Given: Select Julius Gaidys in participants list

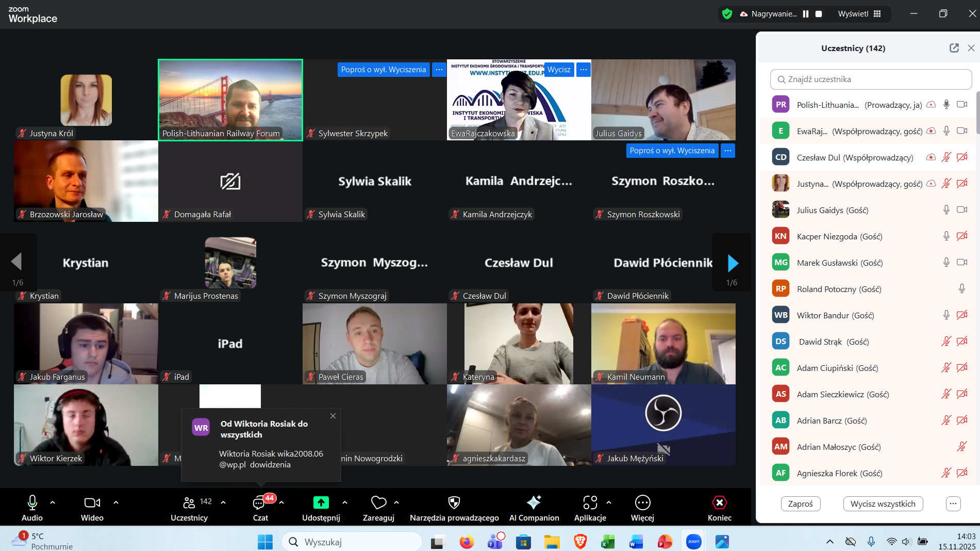Looking at the screenshot, I should [x=832, y=210].
